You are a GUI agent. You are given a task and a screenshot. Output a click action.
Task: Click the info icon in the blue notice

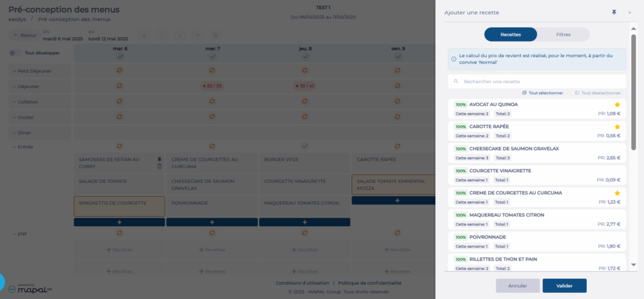click(x=454, y=59)
